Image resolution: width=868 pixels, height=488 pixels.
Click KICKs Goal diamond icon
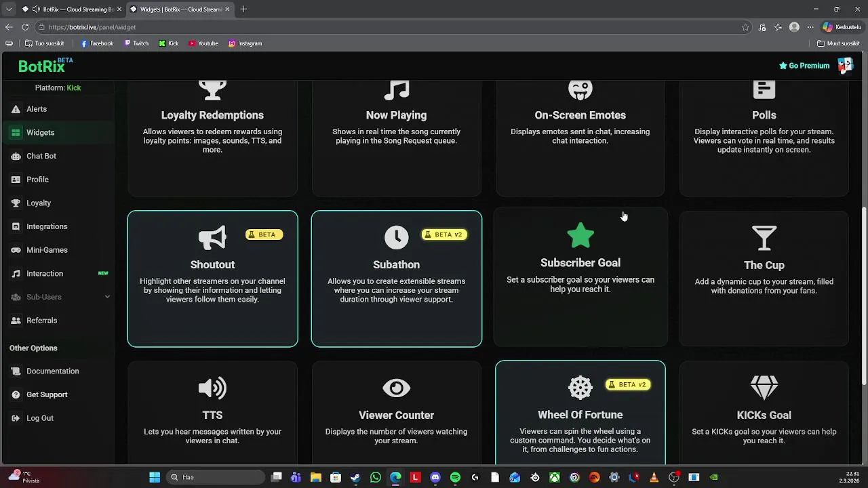coord(764,388)
